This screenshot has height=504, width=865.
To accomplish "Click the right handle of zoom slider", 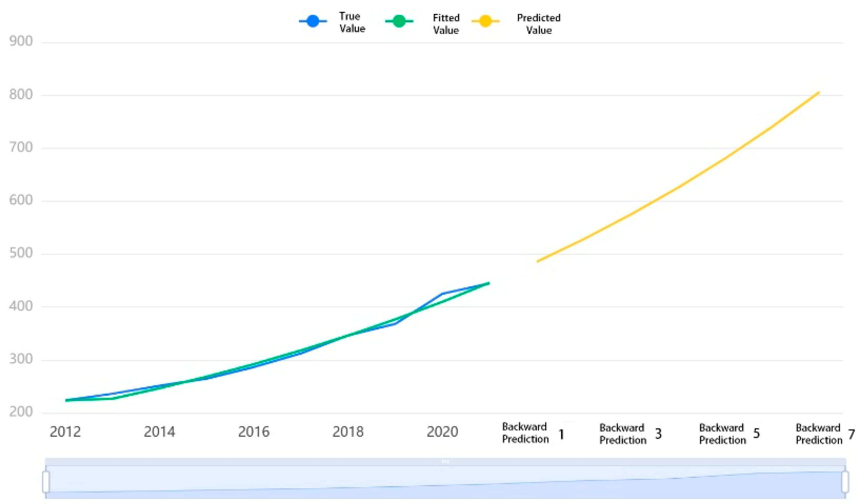I will pos(845,482).
